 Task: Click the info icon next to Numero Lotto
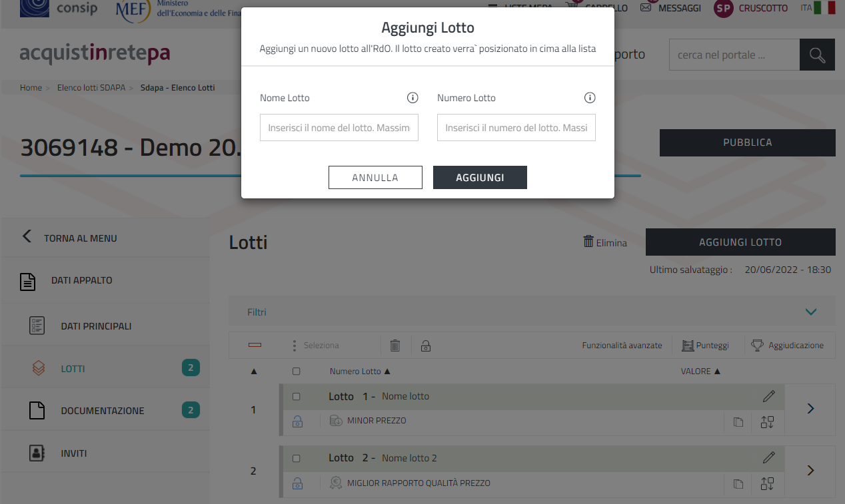tap(590, 98)
